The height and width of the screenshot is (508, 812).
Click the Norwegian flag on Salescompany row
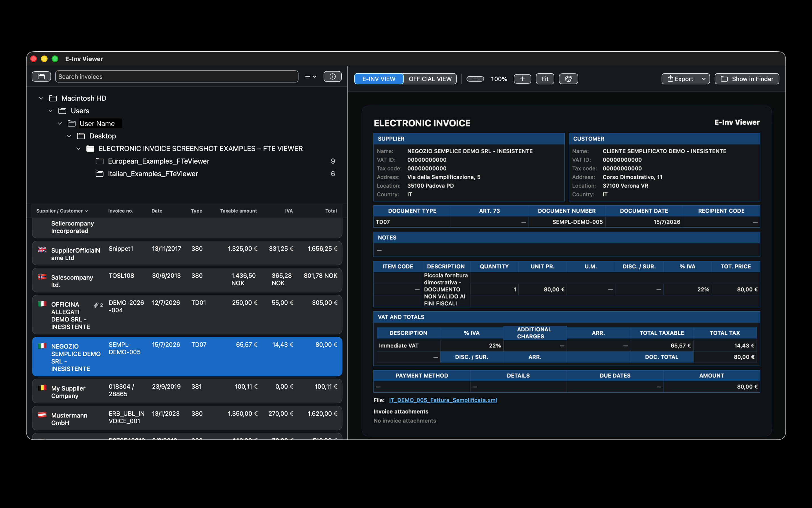pyautogui.click(x=42, y=277)
